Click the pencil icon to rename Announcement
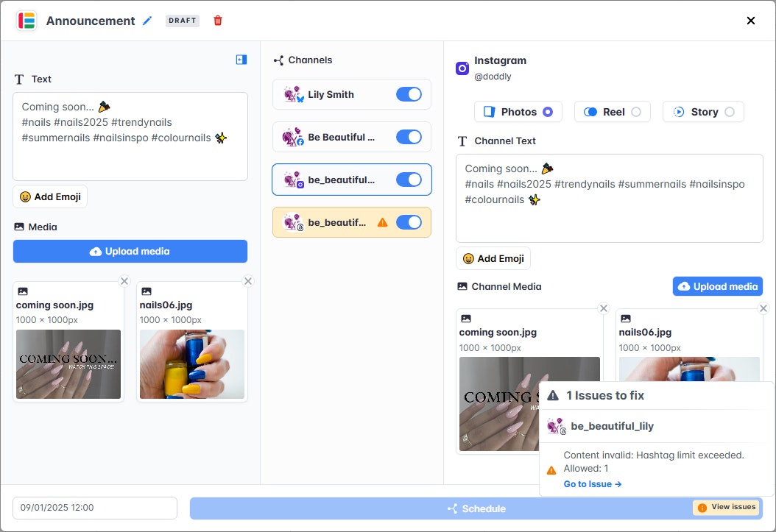Screen dimensions: 776x532 [x=147, y=21]
